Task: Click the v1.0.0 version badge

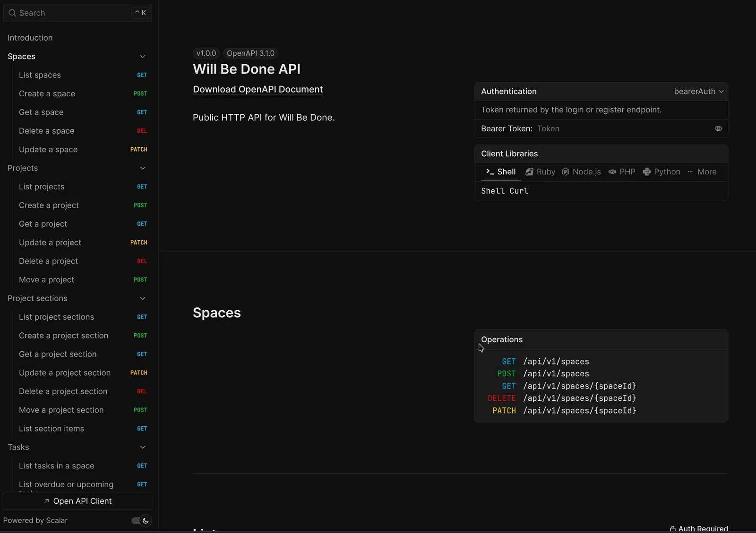Action: tap(206, 53)
